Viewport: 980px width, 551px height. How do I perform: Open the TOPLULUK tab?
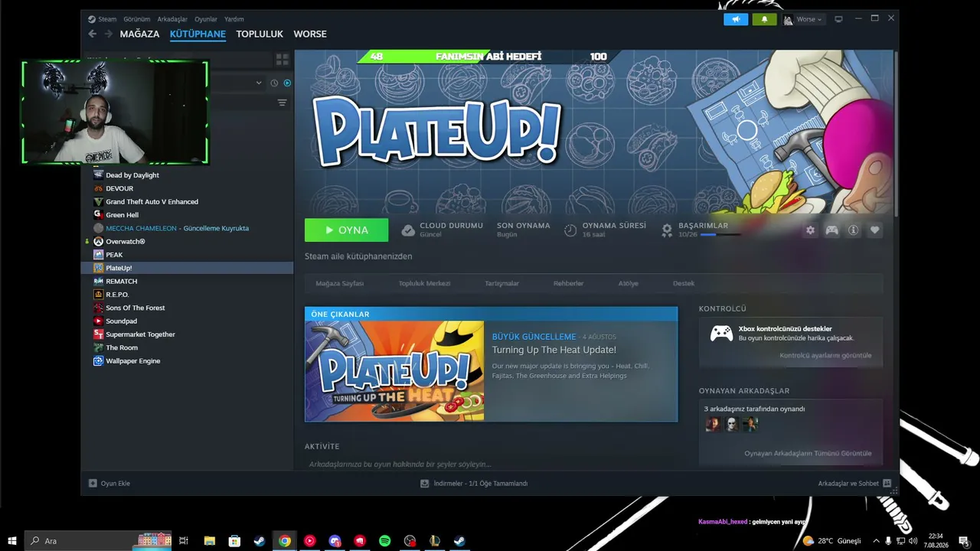point(260,34)
